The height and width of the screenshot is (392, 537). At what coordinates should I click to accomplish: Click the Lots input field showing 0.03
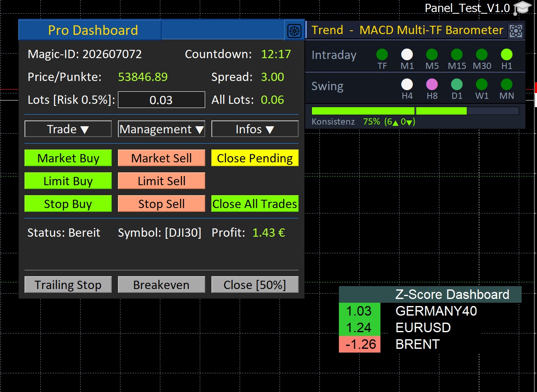(x=162, y=100)
